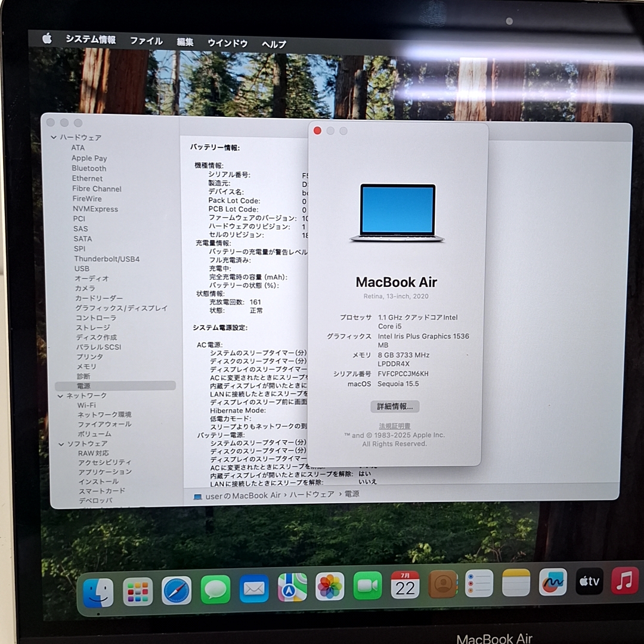Select オーディオ in the sidebar
This screenshot has height=644, width=644.
[x=92, y=278]
